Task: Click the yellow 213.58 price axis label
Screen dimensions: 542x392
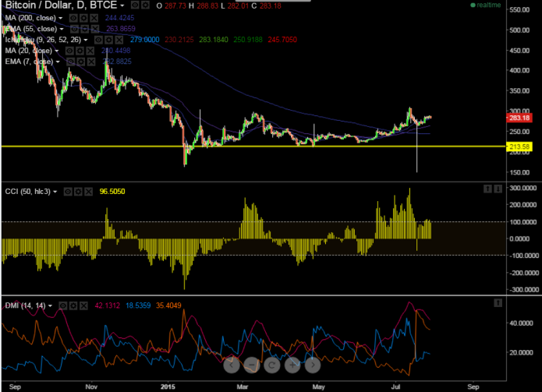Action: point(519,147)
